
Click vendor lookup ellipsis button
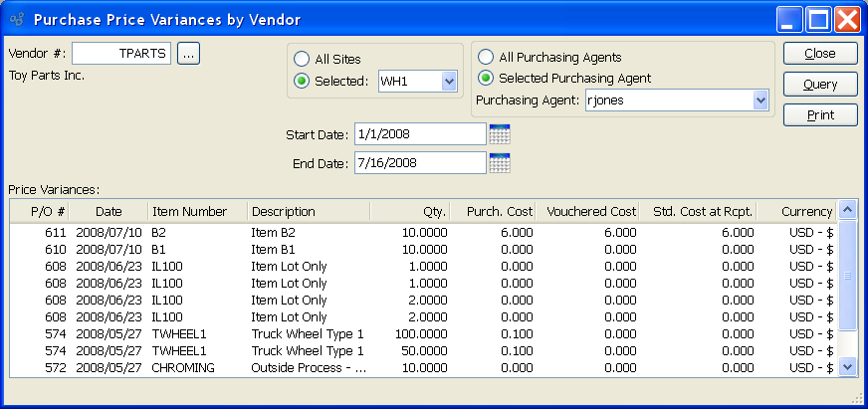189,54
